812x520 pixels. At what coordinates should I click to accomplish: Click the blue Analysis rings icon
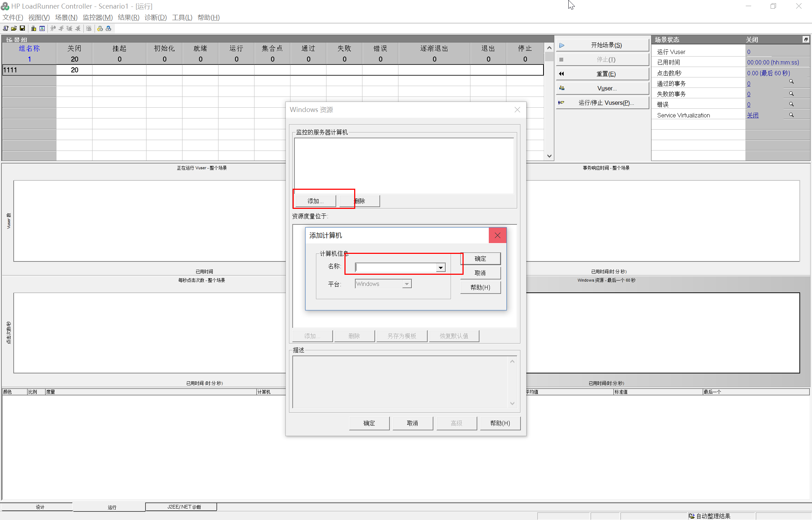click(x=108, y=28)
